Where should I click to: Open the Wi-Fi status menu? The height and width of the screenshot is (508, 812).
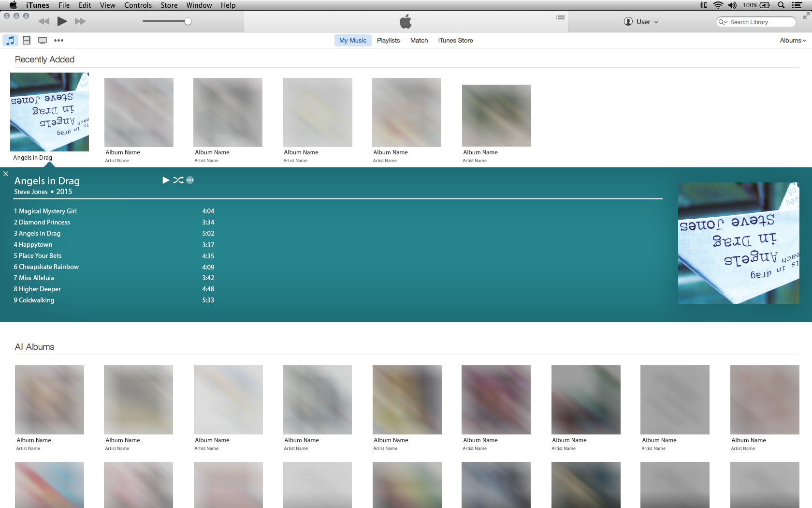pyautogui.click(x=718, y=5)
